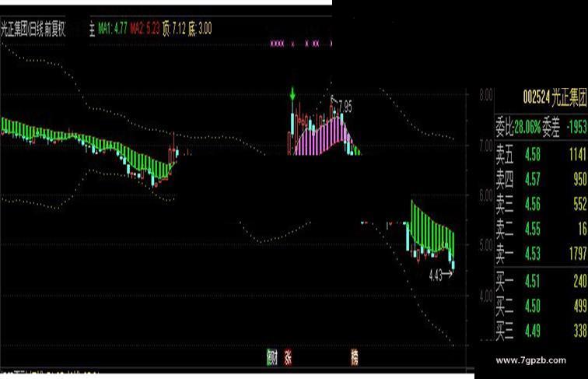
Task: Click the orange 榜 info marker
Action: (x=355, y=357)
